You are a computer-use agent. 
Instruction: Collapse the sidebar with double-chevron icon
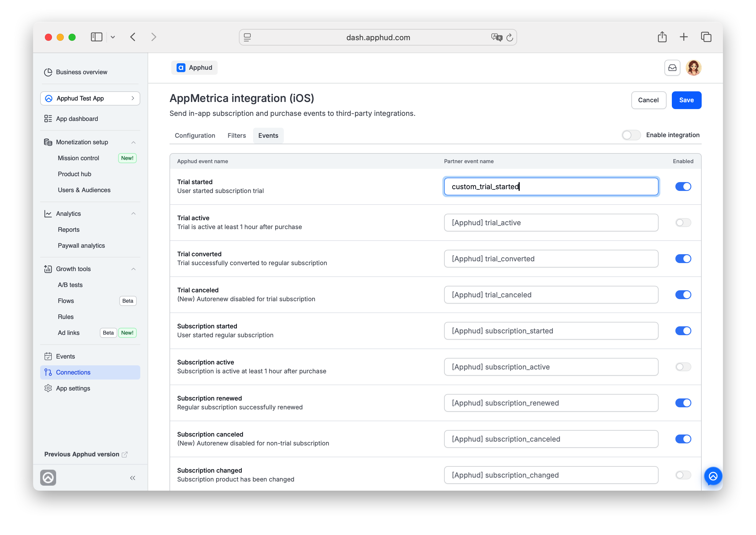(133, 478)
